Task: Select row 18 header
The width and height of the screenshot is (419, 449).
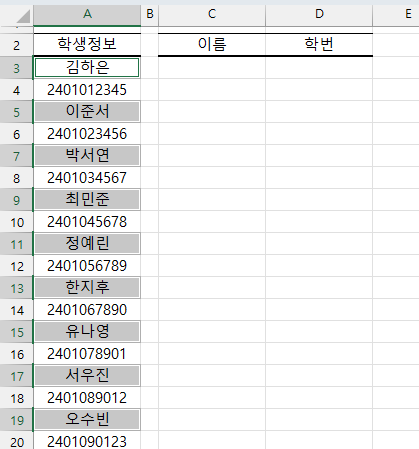Action: point(16,398)
